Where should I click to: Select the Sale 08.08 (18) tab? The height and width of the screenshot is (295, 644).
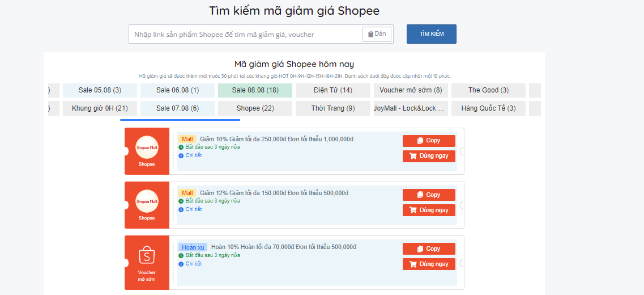255,90
